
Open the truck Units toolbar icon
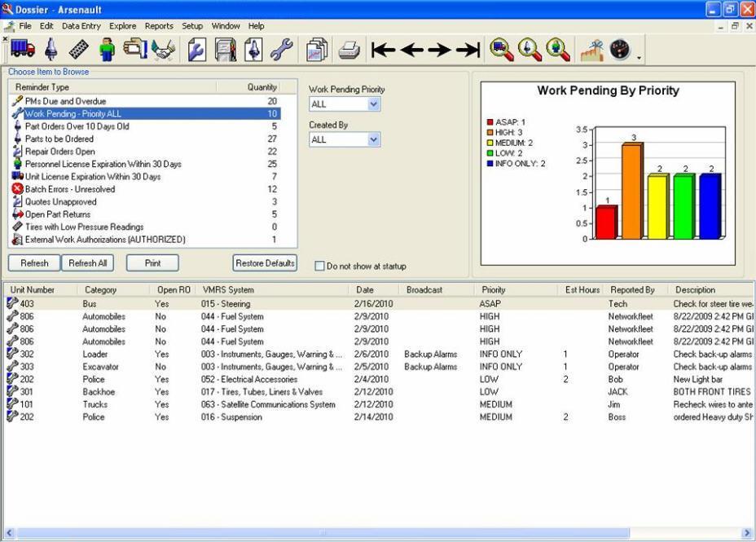23,49
